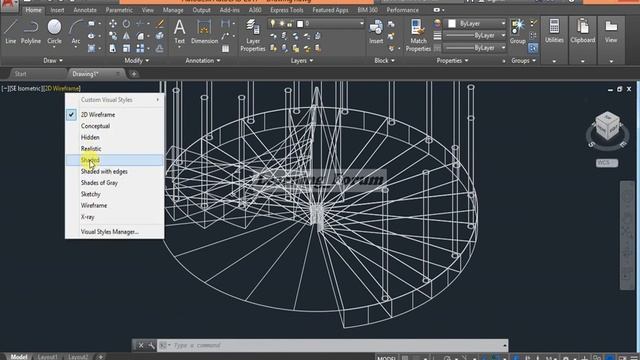Expand the Groups panel
The image size is (640, 360).
[x=524, y=60]
